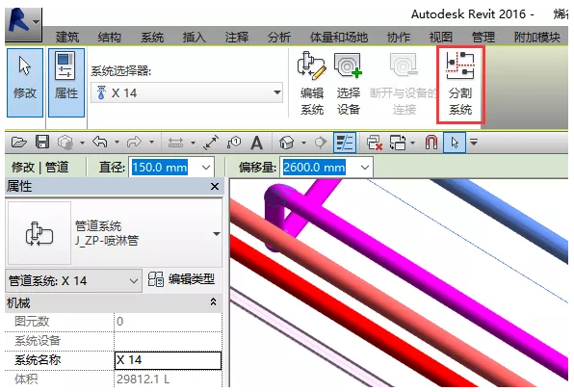Save project with the floppy disk icon

pyautogui.click(x=42, y=142)
